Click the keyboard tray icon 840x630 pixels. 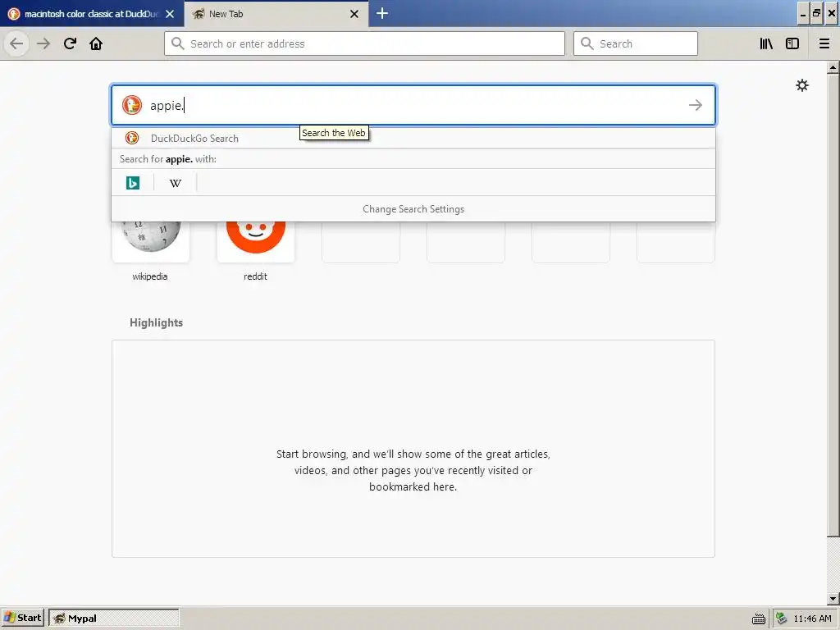click(x=759, y=619)
